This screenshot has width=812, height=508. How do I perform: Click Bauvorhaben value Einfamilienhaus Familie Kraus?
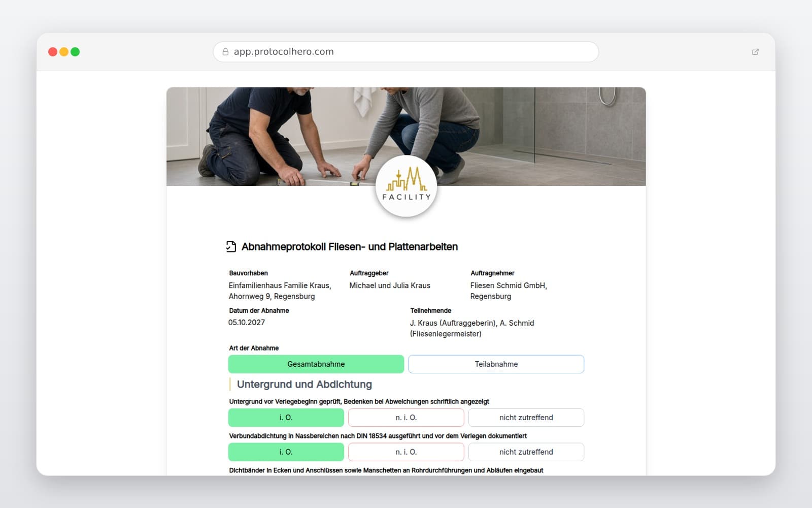[x=280, y=291]
